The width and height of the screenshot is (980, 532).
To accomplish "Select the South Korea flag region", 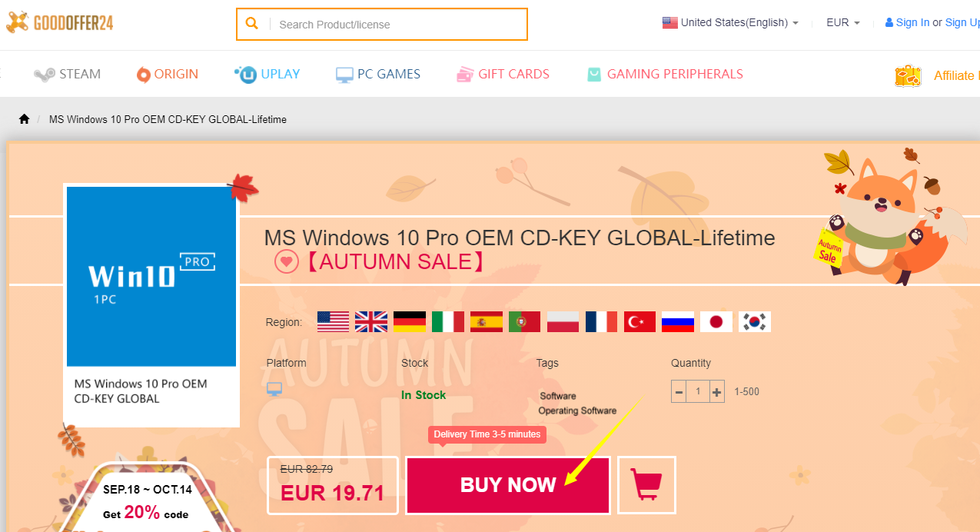I will coord(755,321).
